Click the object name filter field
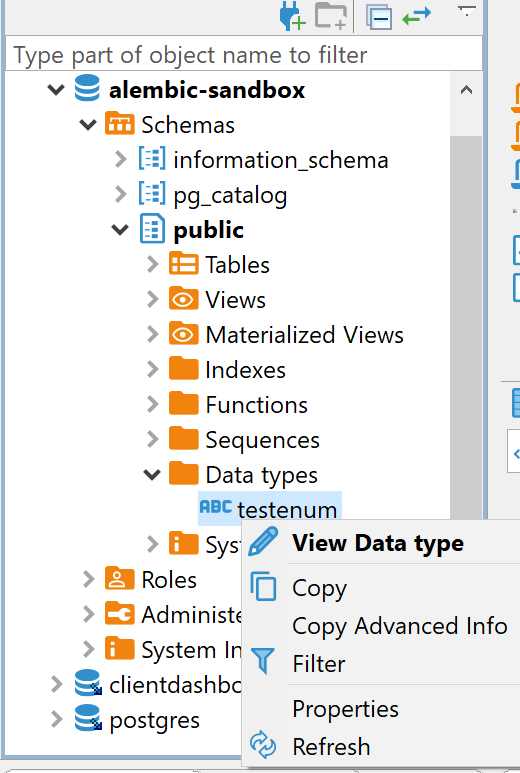The height and width of the screenshot is (773, 520). 243,54
